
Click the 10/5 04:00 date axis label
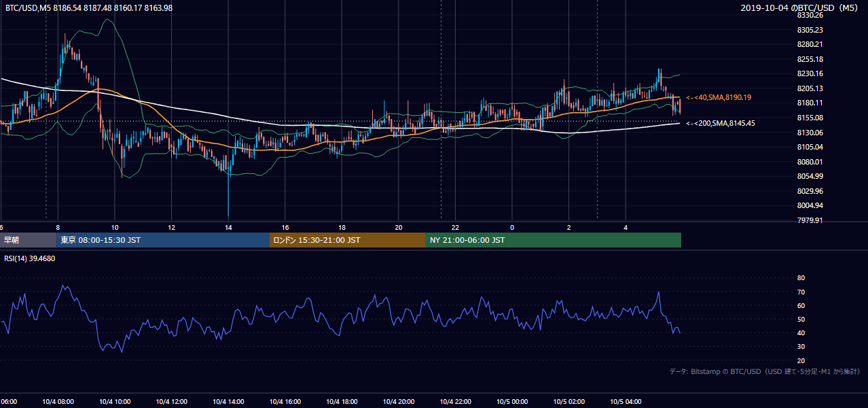(x=626, y=402)
